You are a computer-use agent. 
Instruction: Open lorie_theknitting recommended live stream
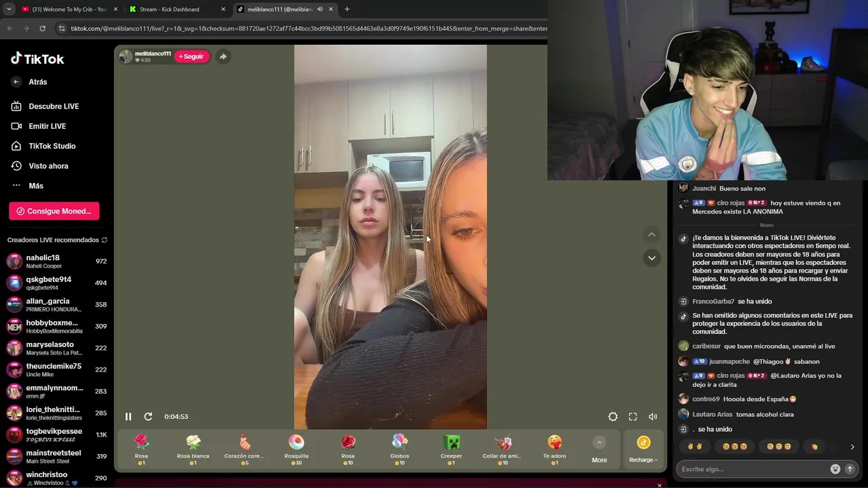[57, 413]
